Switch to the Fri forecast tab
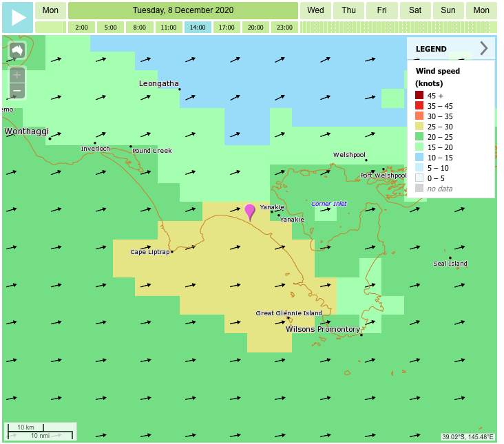Image resolution: width=504 pixels, height=444 pixels. (381, 10)
